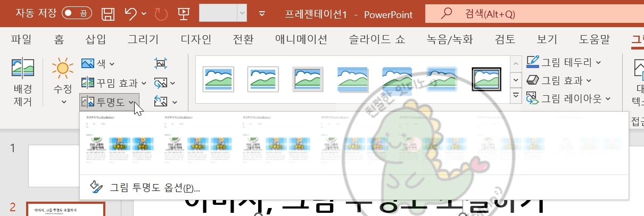Viewport: 644px width, 216px height.
Task: Expand the 그림 레이아웃 dropdown chevron
Action: coord(608,98)
